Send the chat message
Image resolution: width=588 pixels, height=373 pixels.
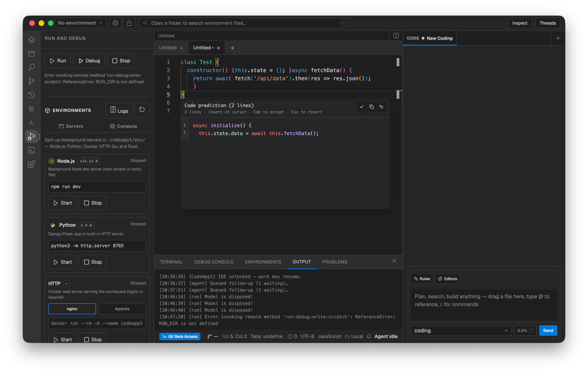[x=548, y=331]
